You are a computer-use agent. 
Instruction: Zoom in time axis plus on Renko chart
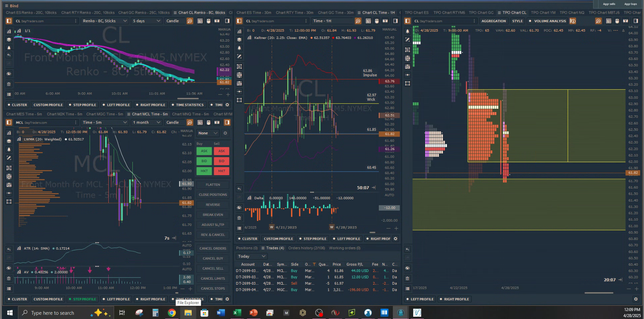pos(228,94)
